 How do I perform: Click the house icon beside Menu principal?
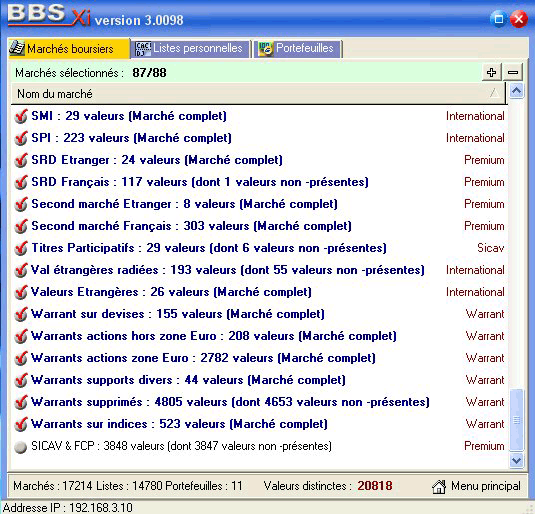click(439, 486)
